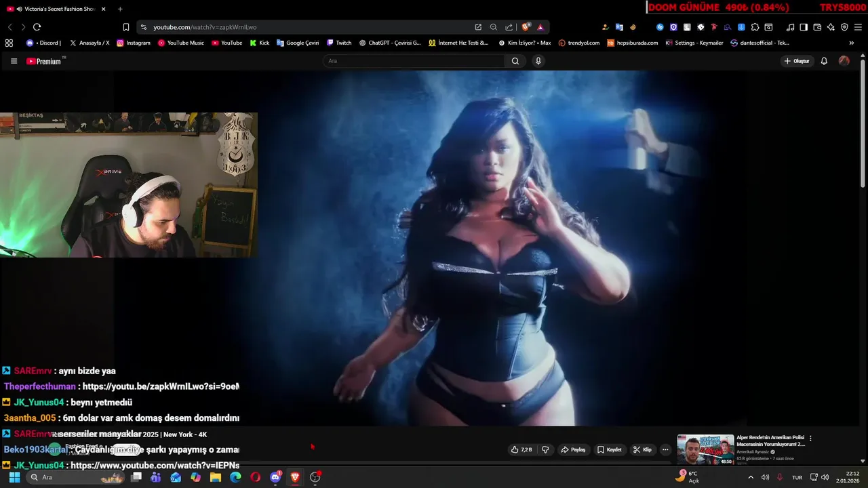This screenshot has height=488, width=868.
Task: Zoom out using address bar magnifier
Action: [494, 27]
